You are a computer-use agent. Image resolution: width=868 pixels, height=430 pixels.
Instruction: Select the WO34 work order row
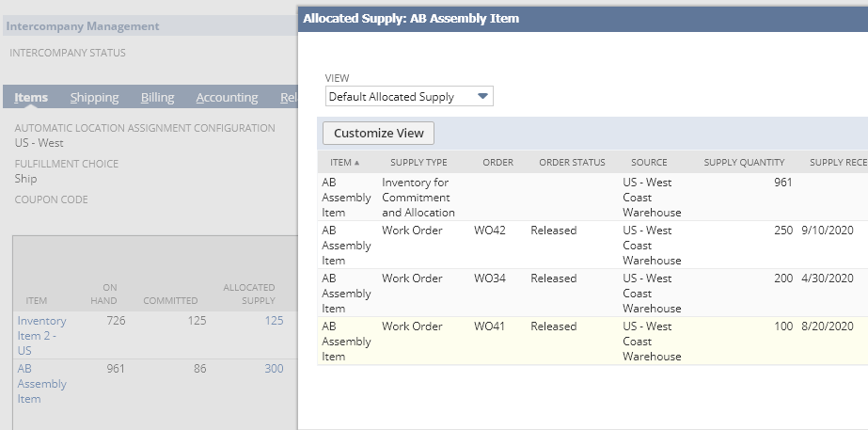[x=484, y=279]
